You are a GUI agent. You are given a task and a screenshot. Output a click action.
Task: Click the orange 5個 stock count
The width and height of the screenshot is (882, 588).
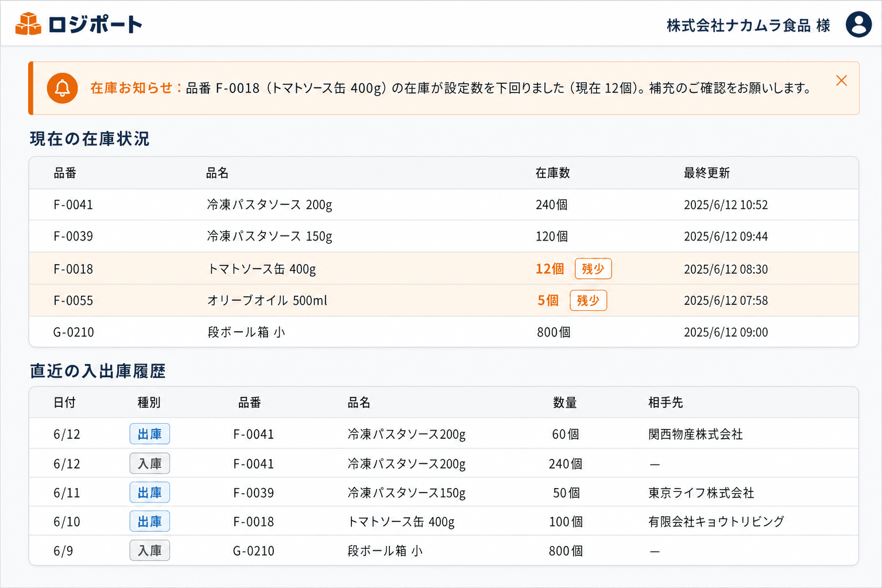click(548, 300)
